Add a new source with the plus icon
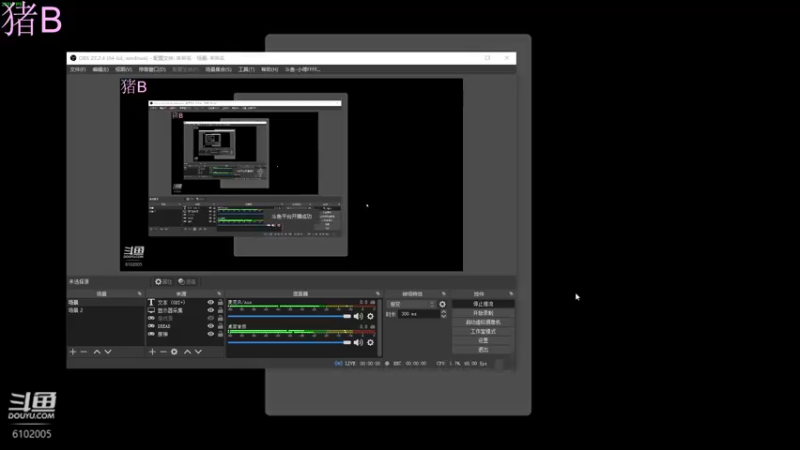The width and height of the screenshot is (800, 450). [152, 352]
